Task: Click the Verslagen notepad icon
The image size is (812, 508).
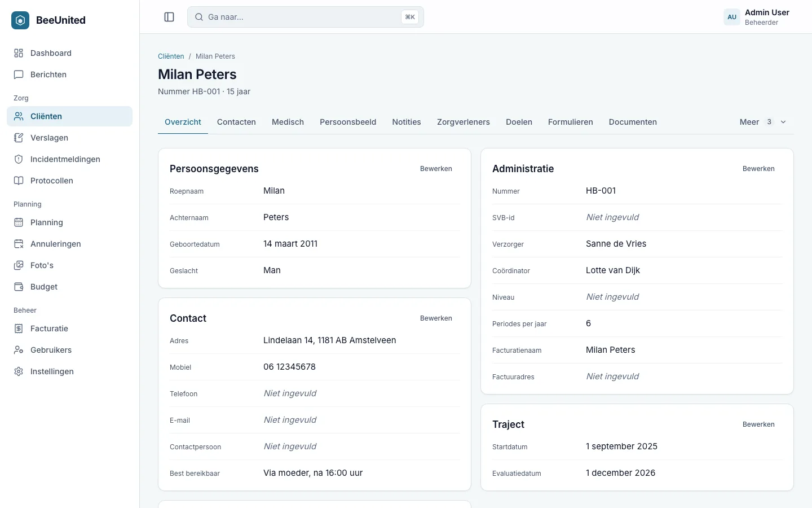Action: 19,138
